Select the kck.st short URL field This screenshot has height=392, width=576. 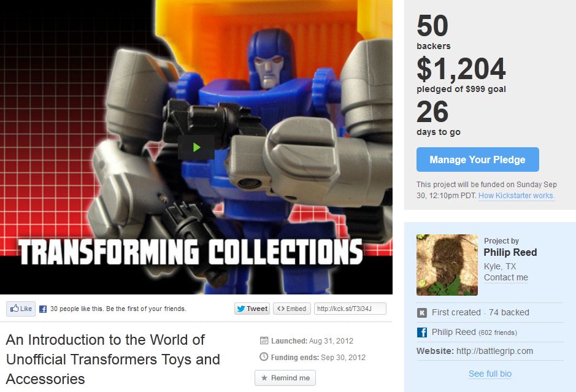(x=350, y=309)
